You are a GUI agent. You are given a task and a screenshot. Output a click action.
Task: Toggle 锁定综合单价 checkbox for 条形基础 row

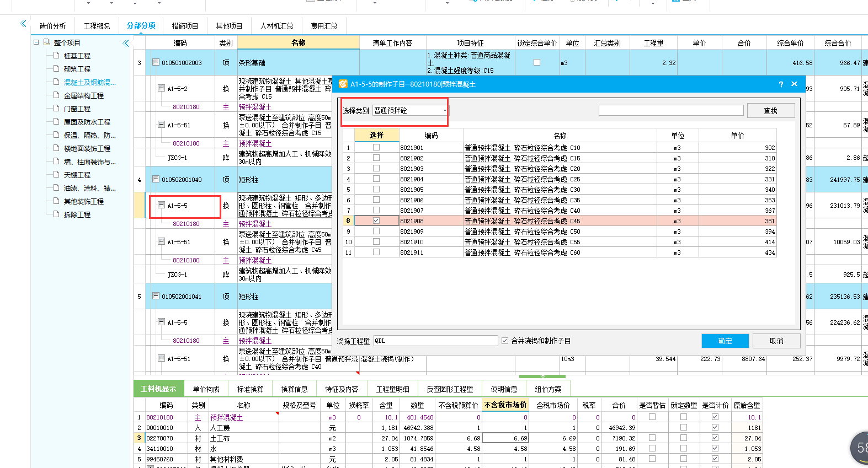[x=537, y=62]
